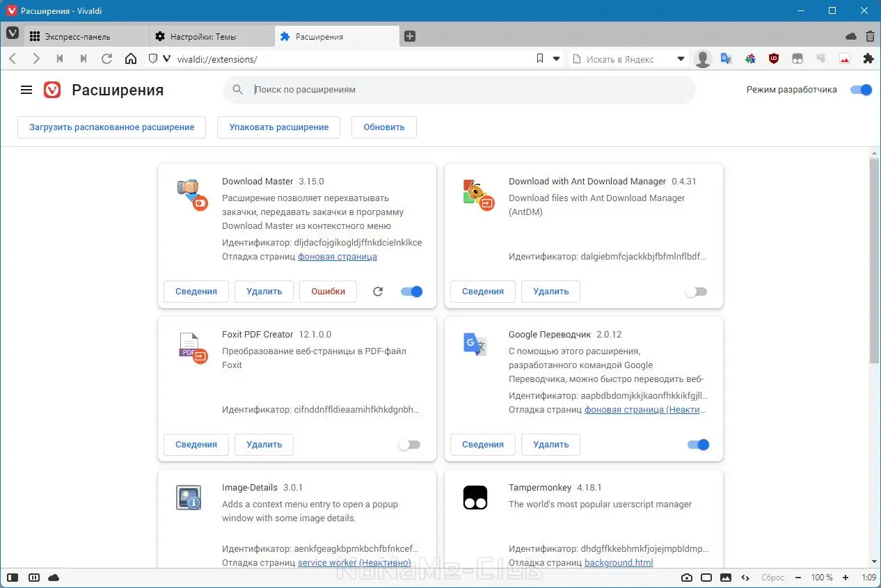881x588 pixels.
Task: Click the tab tiling status bar icon
Action: pos(33,578)
